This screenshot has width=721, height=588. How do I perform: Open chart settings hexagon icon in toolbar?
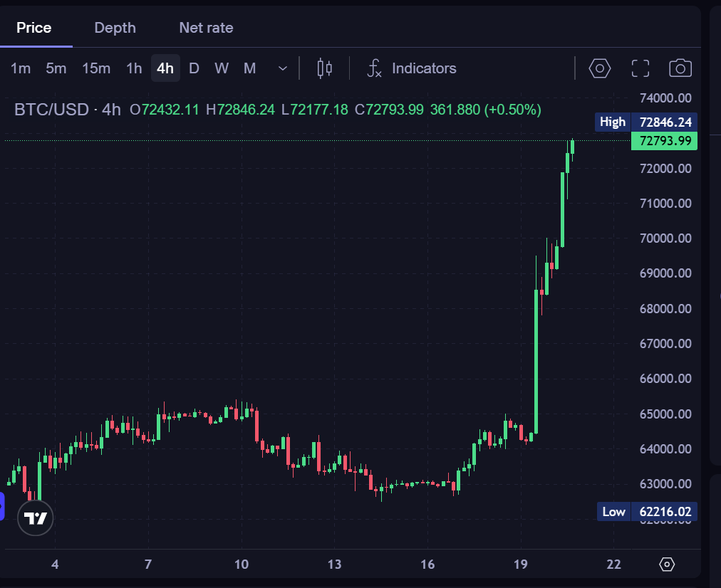(x=600, y=68)
